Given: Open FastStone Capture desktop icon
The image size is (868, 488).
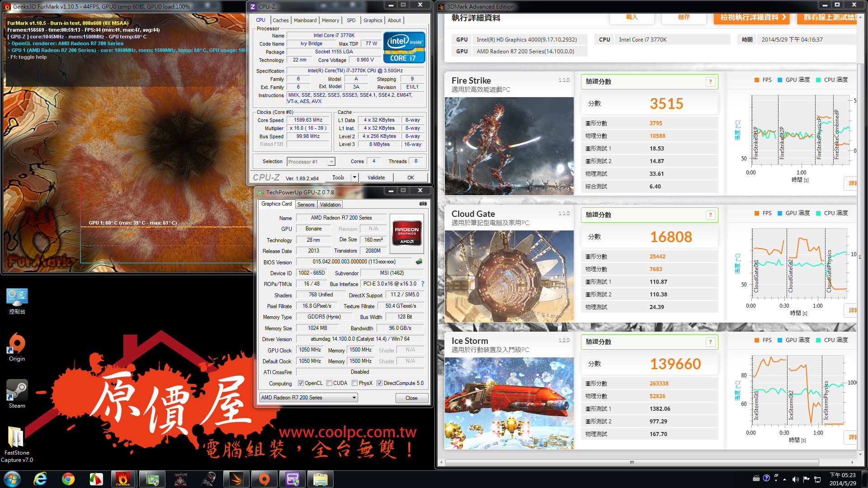Looking at the screenshot, I should [17, 444].
